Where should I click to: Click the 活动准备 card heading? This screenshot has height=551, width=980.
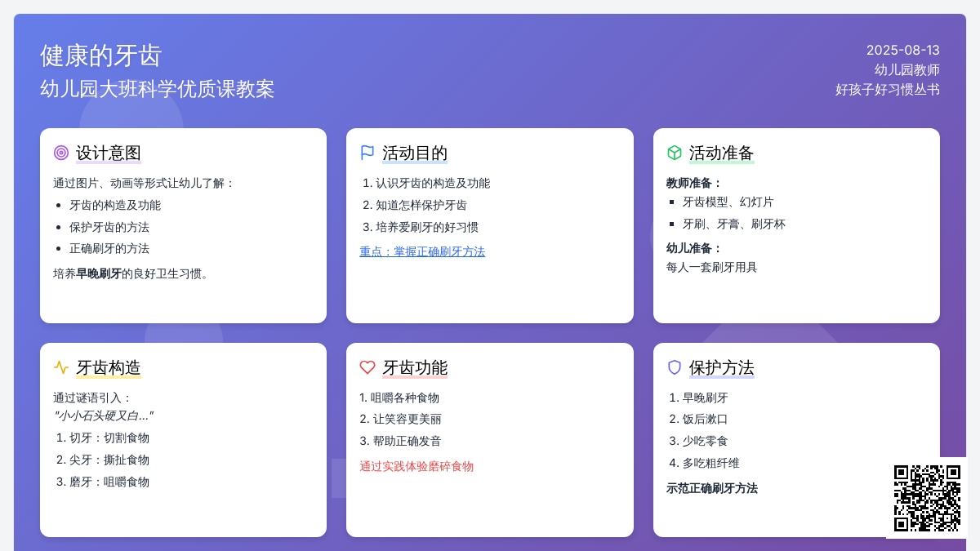tap(722, 153)
